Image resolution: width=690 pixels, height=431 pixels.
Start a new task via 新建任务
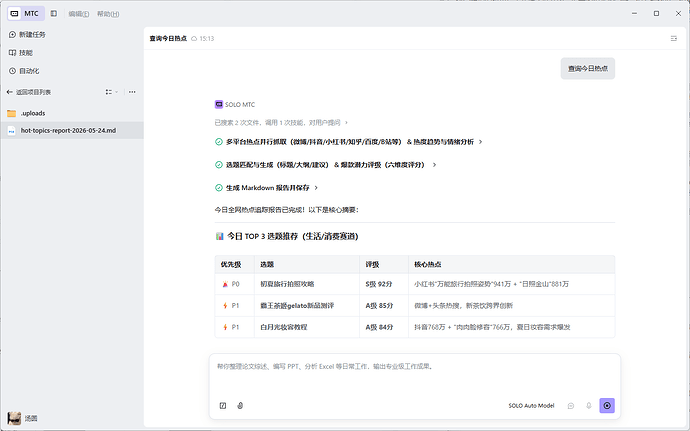pyautogui.click(x=27, y=34)
